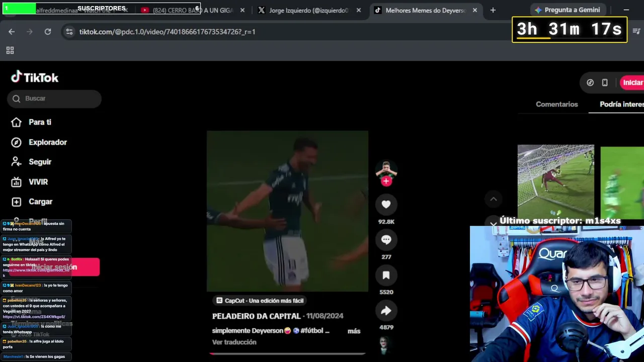This screenshot has width=644, height=362.
Task: Go back in the browser
Action: (12, 32)
